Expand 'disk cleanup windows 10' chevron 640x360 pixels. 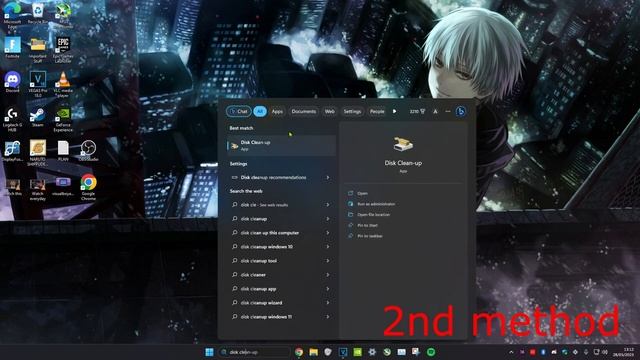(x=328, y=247)
